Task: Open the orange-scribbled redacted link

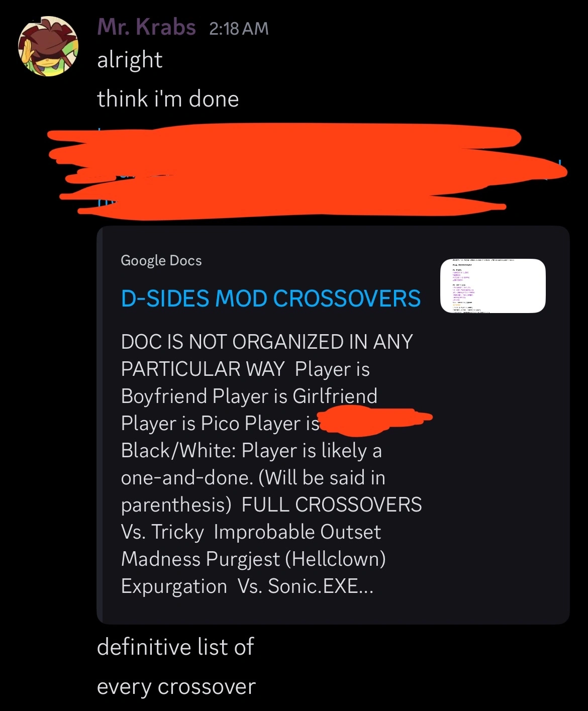Action: click(307, 171)
